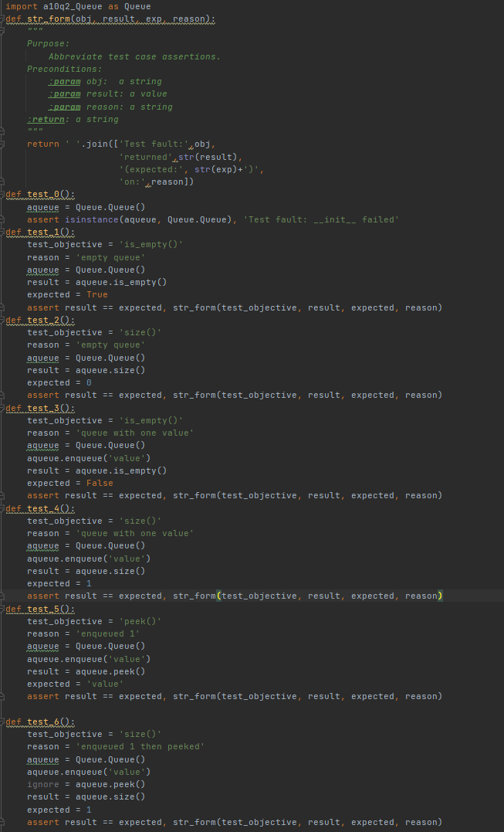Click the ':return: a string' line
The width and height of the screenshot is (504, 832).
pyautogui.click(x=73, y=120)
